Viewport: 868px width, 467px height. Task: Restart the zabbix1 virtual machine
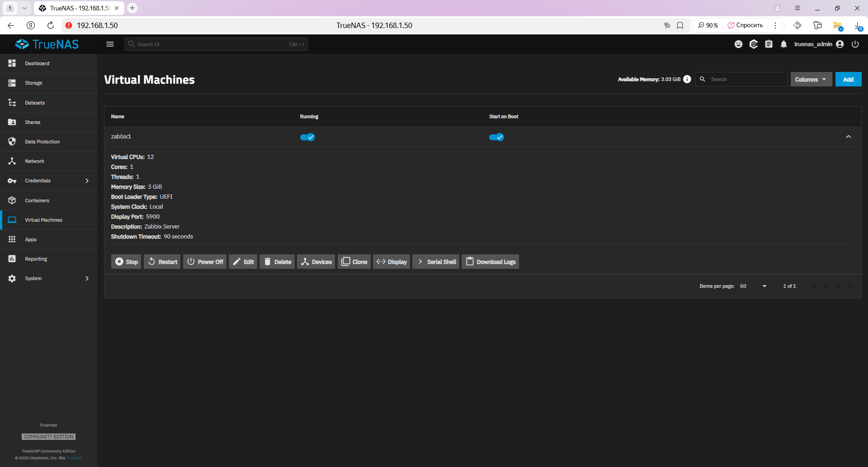pyautogui.click(x=162, y=262)
